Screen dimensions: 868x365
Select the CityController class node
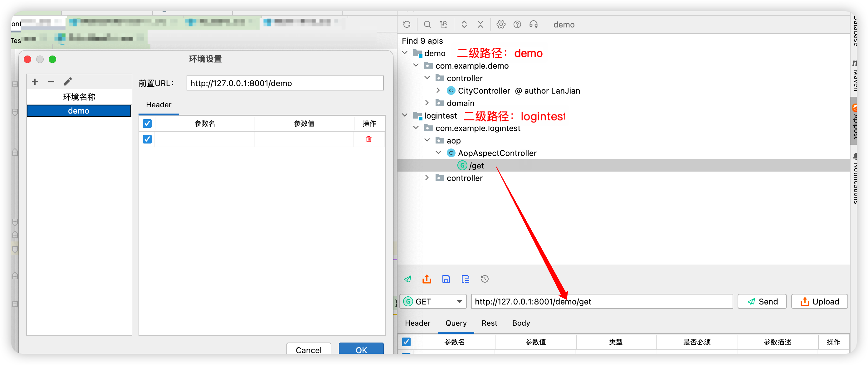(484, 91)
